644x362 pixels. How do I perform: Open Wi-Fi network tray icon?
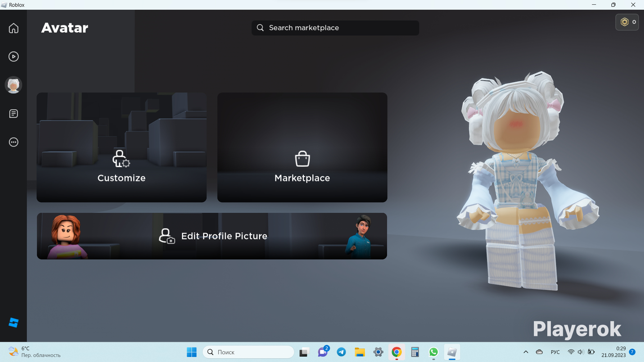tap(571, 352)
